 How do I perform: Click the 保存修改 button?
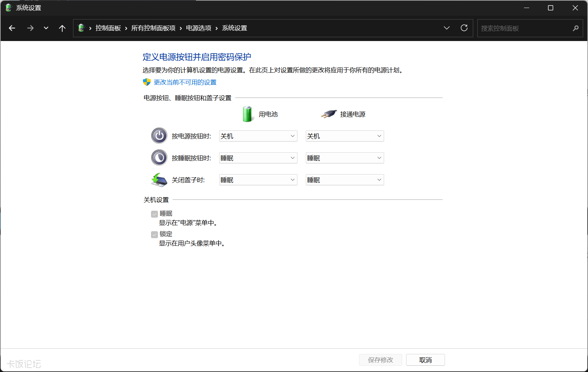[381, 360]
